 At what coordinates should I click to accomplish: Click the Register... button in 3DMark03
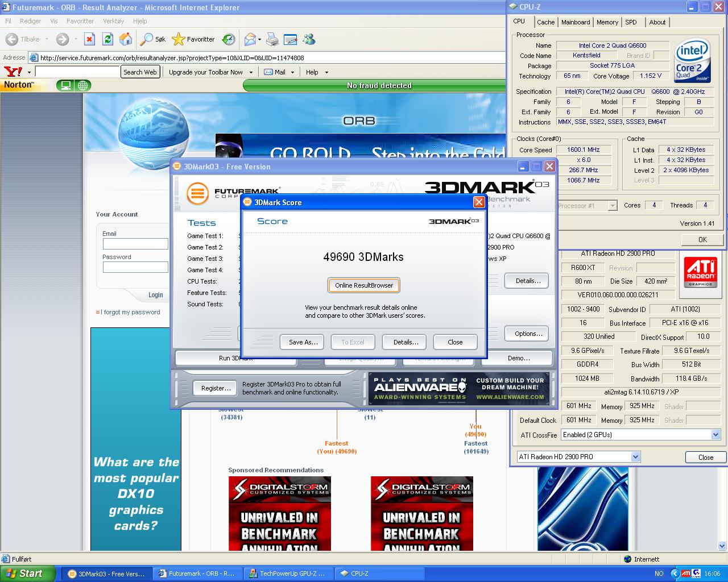click(x=216, y=388)
